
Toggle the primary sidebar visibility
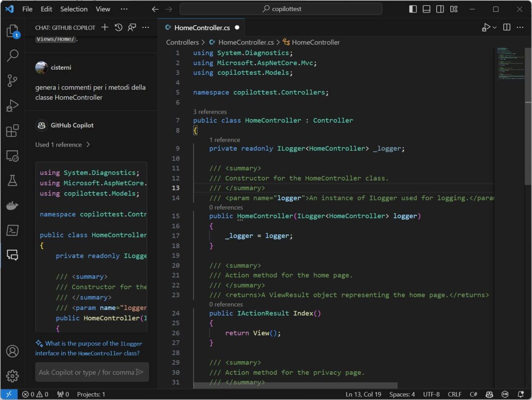point(413,9)
